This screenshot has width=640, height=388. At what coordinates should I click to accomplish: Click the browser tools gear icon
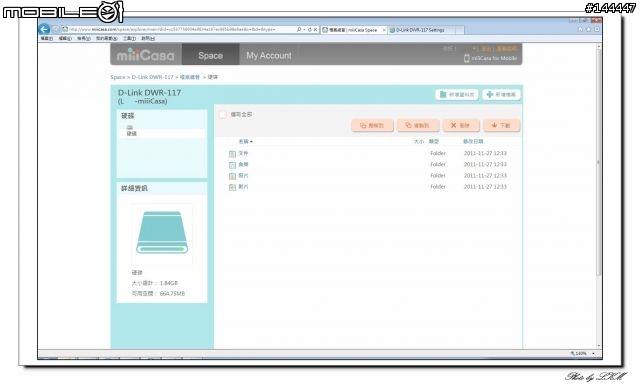click(596, 29)
